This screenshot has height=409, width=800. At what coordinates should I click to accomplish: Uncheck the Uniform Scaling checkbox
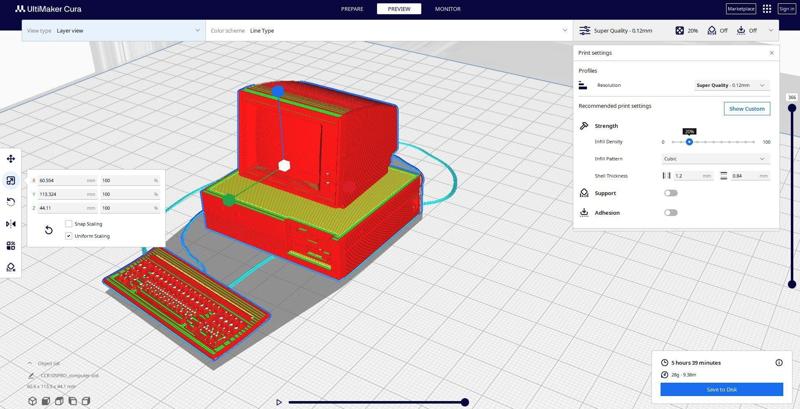point(68,236)
